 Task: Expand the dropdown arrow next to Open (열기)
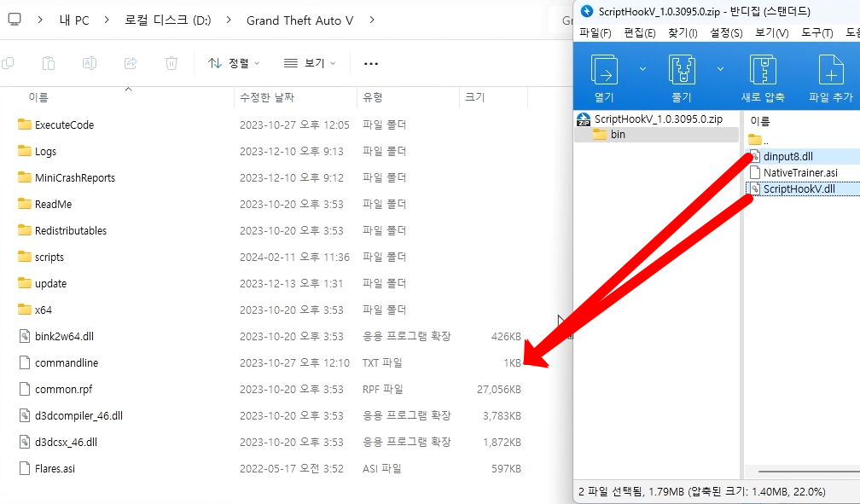pyautogui.click(x=642, y=69)
